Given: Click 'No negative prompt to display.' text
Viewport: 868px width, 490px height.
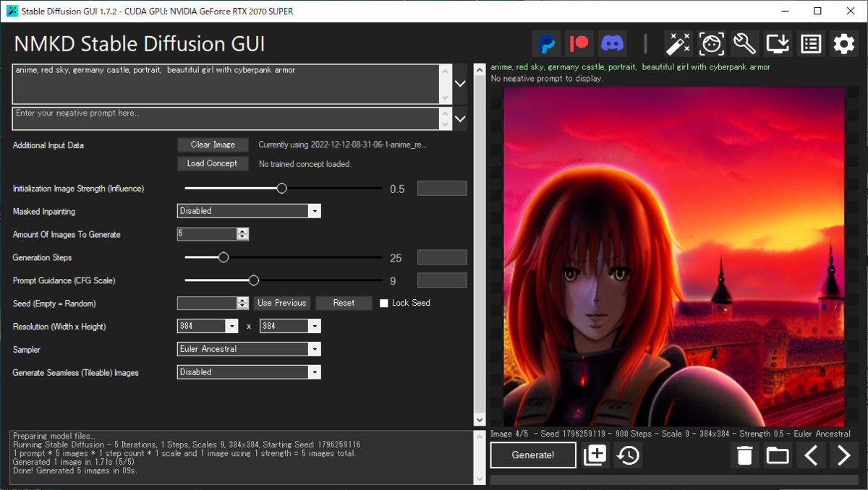Looking at the screenshot, I should (547, 78).
